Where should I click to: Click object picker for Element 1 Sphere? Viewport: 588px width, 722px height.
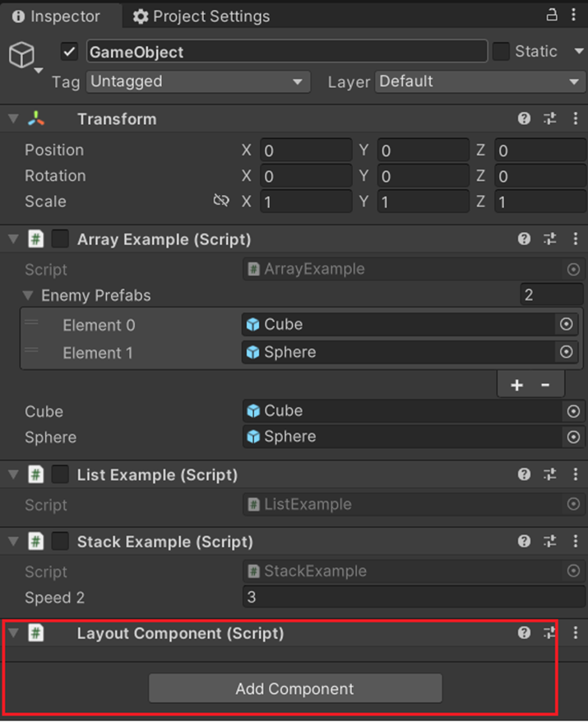[x=567, y=352]
